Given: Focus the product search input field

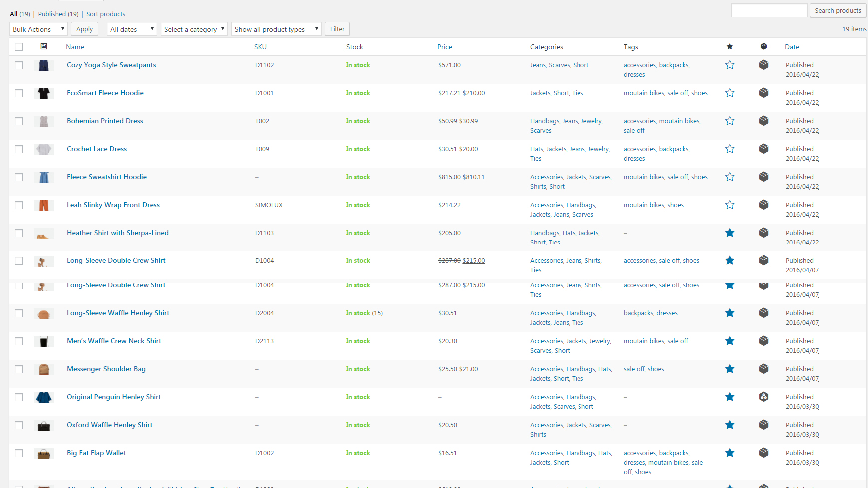Looking at the screenshot, I should (769, 10).
